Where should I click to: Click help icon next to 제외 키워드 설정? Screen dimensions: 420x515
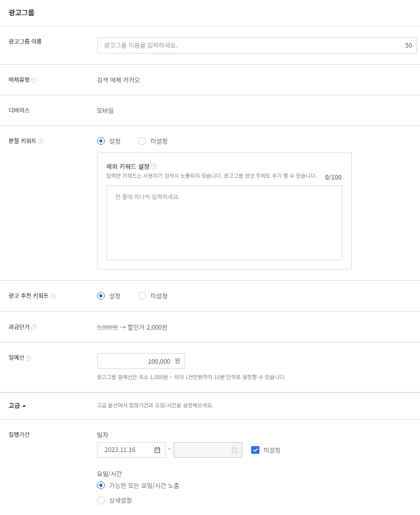(x=154, y=167)
